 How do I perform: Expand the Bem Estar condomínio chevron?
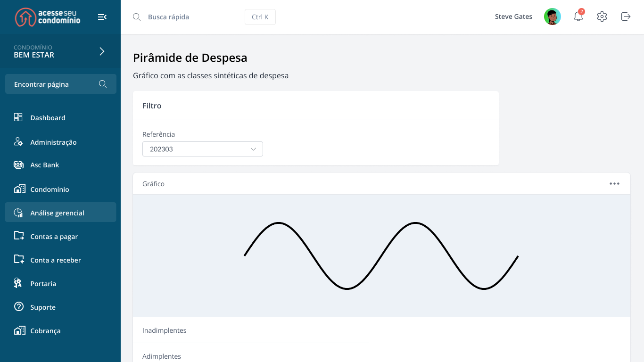[102, 51]
